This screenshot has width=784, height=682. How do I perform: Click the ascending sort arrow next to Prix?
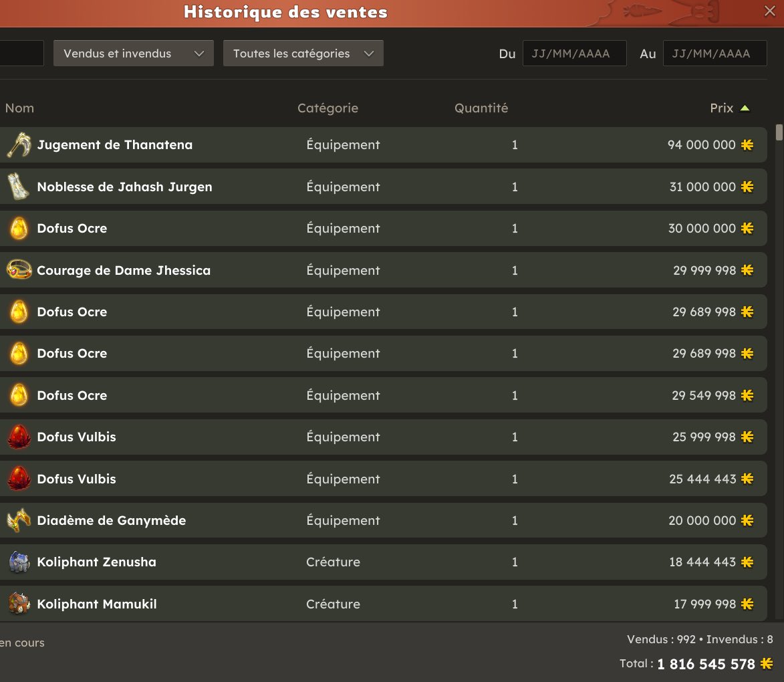(x=745, y=108)
